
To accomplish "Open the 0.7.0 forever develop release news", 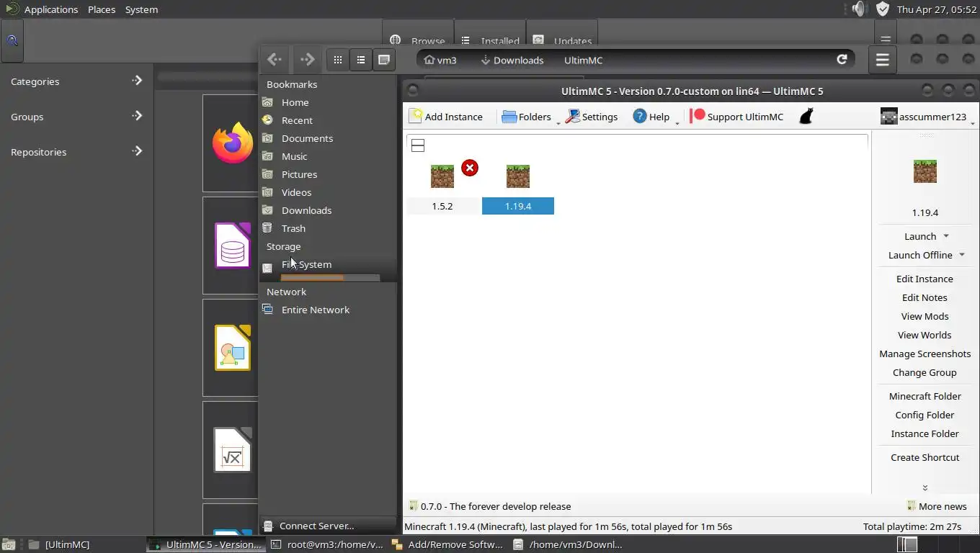I will click(x=489, y=506).
